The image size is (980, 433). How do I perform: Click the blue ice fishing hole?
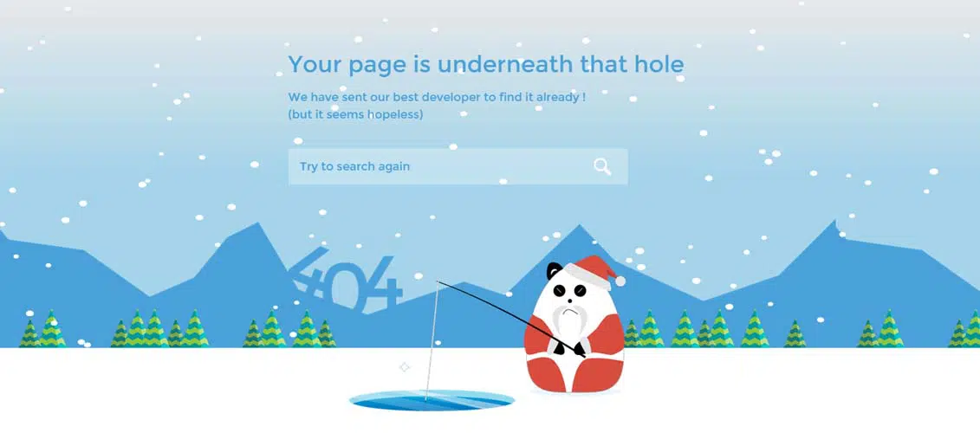pos(432,400)
